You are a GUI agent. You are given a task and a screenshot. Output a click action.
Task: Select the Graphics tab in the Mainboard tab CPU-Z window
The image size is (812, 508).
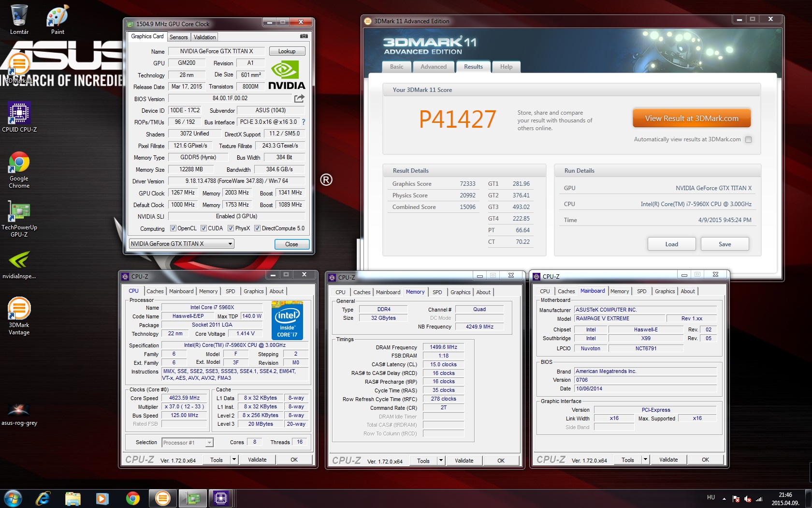tap(665, 291)
